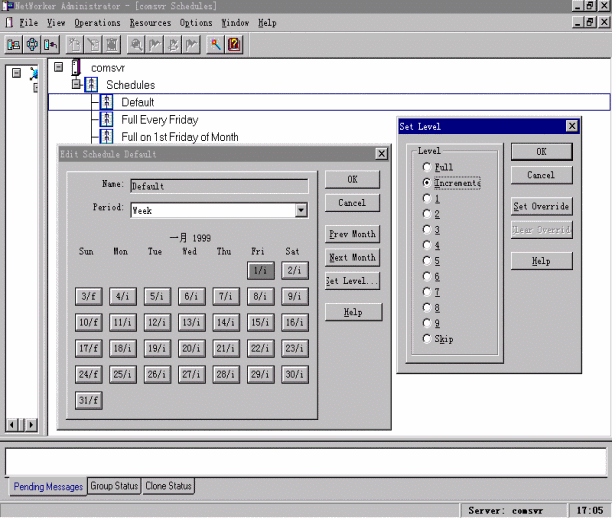The height and width of the screenshot is (520, 616).
Task: Click the magic wand toolbar icon
Action: (x=215, y=45)
